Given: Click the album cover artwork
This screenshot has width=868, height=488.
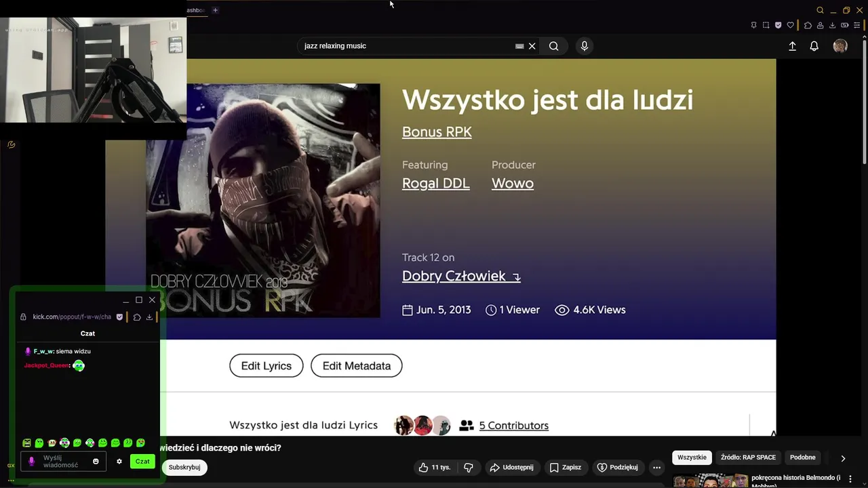Looking at the screenshot, I should click(x=263, y=201).
